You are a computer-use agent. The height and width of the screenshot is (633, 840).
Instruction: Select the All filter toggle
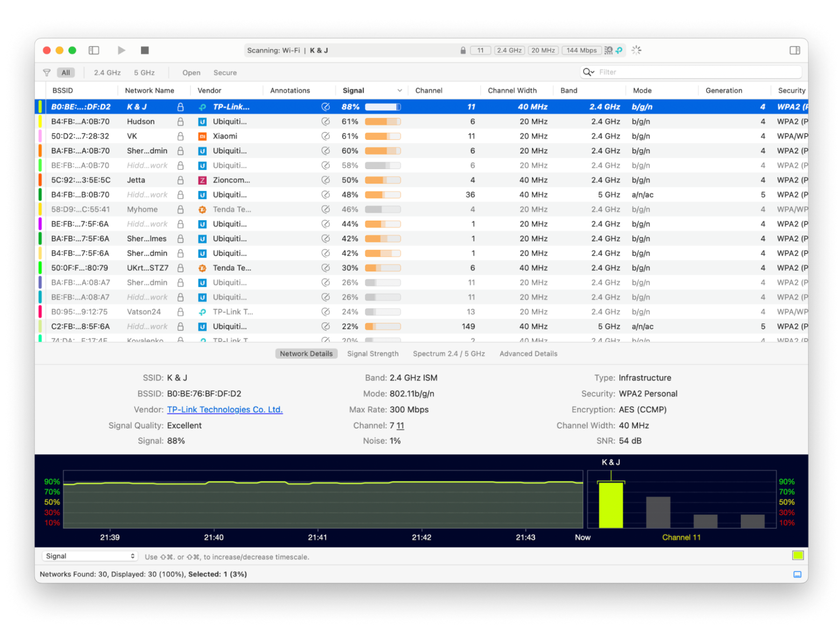66,73
